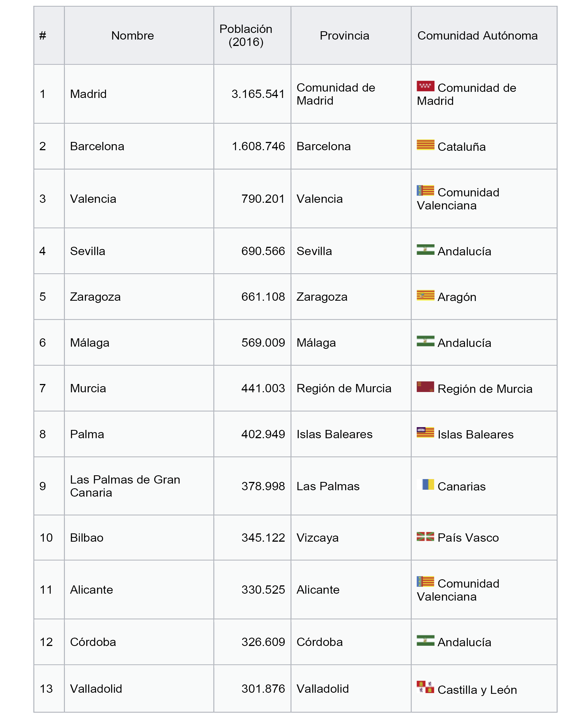Click the País Vasco flag icon
This screenshot has height=719, width=588.
[425, 536]
